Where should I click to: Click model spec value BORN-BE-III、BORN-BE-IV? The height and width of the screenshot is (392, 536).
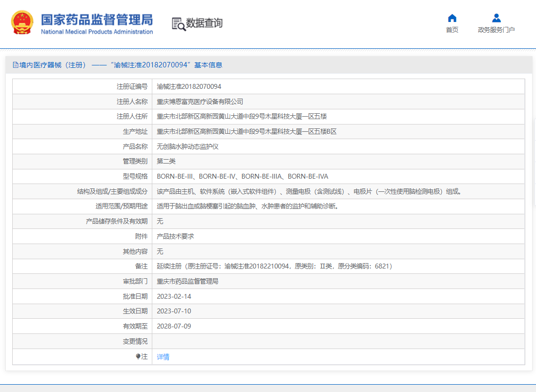coord(242,176)
